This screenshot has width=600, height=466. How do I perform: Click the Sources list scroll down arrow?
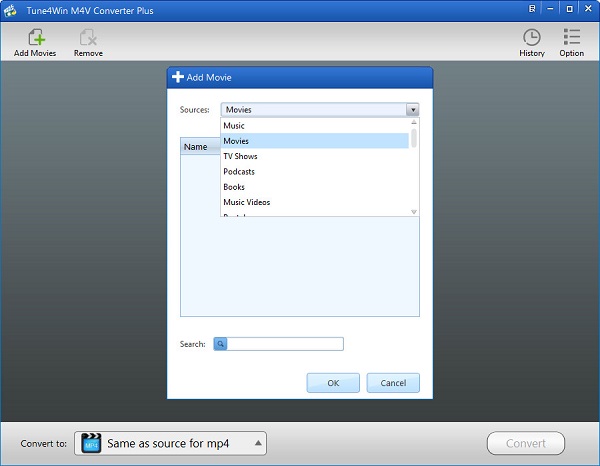(x=414, y=211)
